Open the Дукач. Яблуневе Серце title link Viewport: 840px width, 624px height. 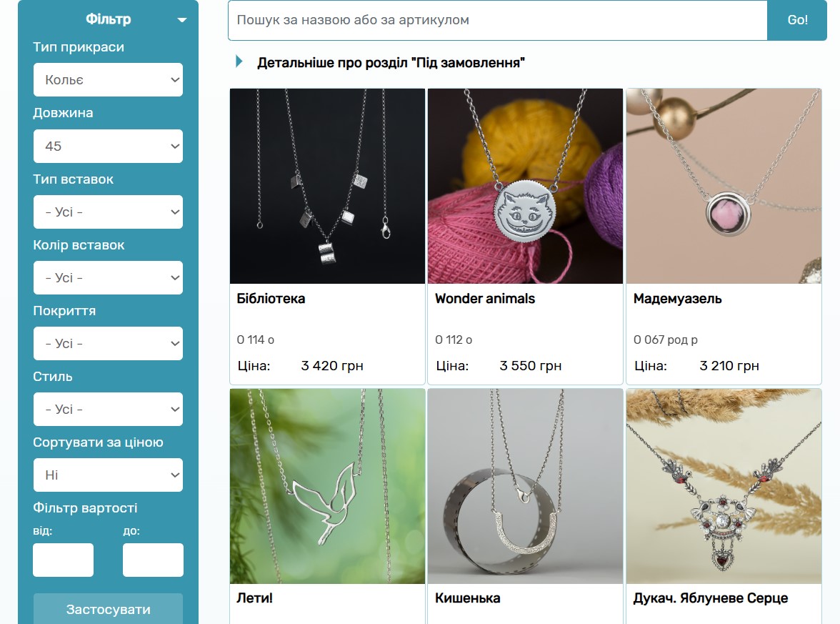[710, 598]
